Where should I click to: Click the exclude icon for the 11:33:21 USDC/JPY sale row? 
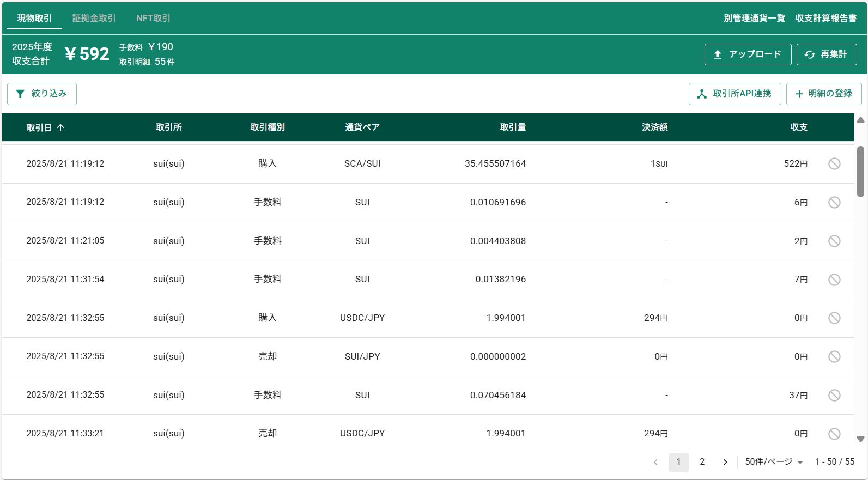point(834,434)
